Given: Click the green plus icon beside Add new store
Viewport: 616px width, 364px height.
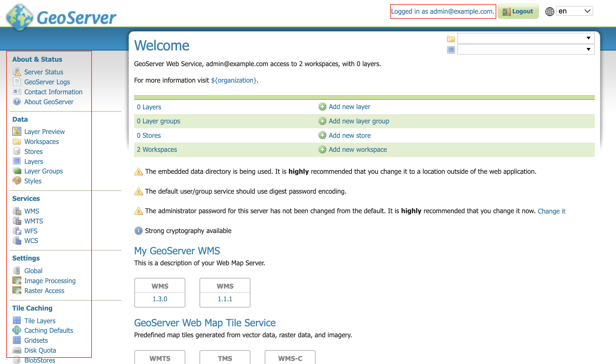Looking at the screenshot, I should 322,135.
